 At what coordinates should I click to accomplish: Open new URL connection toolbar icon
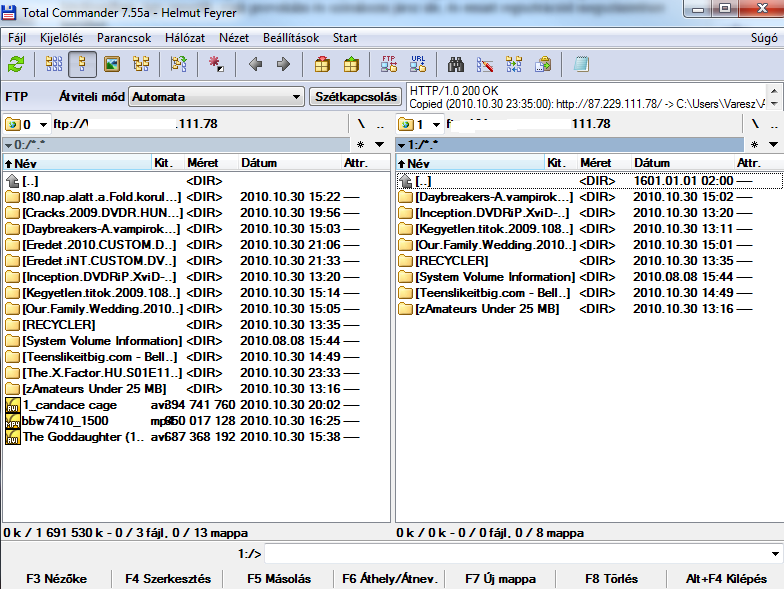[418, 64]
